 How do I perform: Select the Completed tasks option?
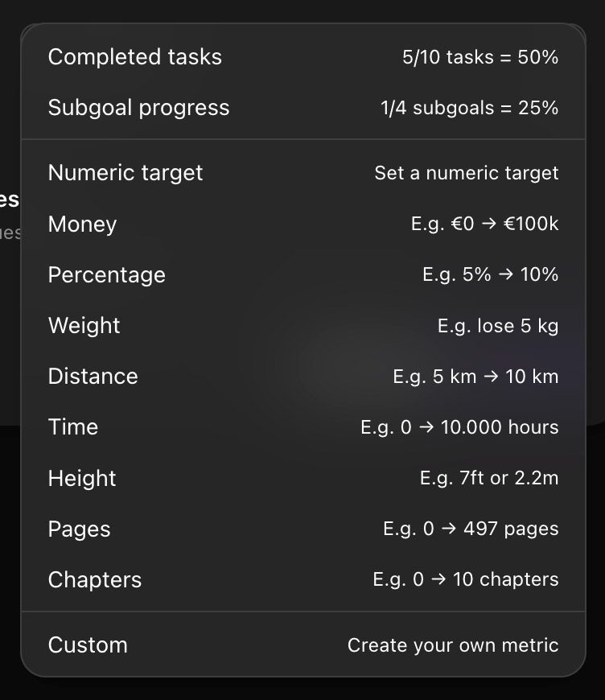(135, 57)
